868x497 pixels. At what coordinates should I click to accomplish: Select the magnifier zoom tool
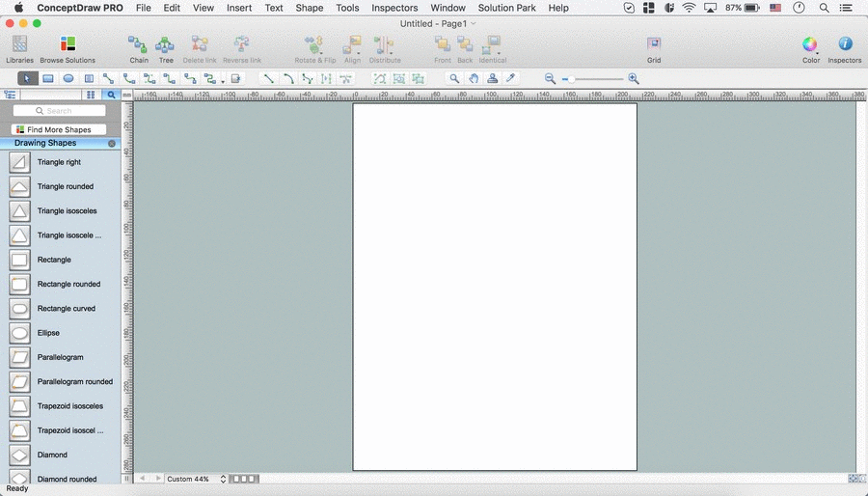454,79
